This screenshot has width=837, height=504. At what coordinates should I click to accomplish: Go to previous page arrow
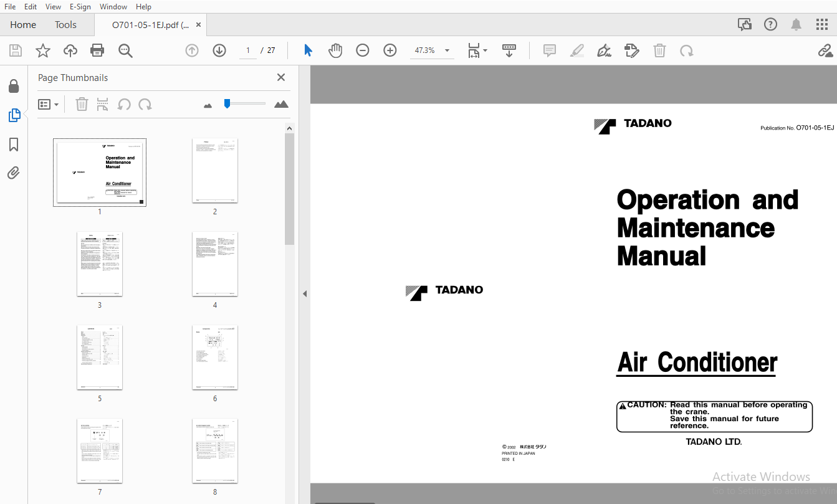192,50
